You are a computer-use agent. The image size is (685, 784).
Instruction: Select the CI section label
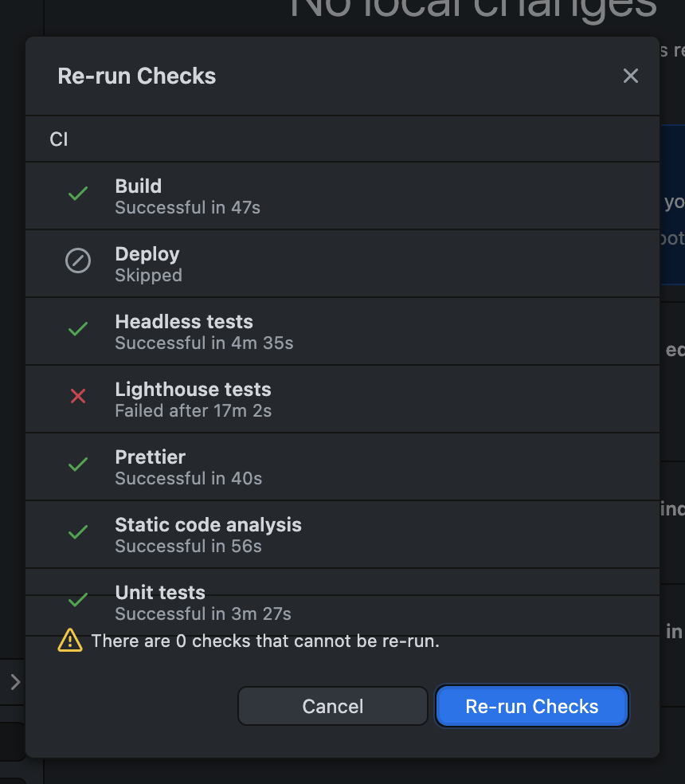point(59,139)
